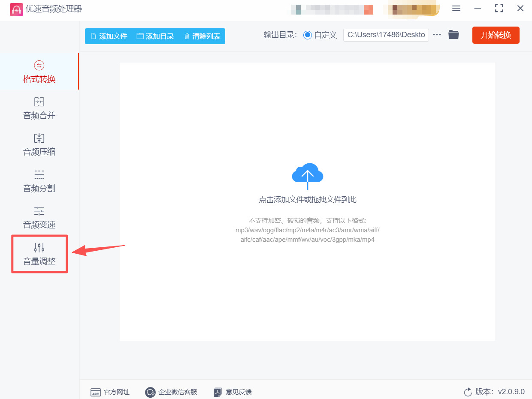The image size is (532, 399).
Task: Open the 官方网址 official website link
Action: click(110, 392)
